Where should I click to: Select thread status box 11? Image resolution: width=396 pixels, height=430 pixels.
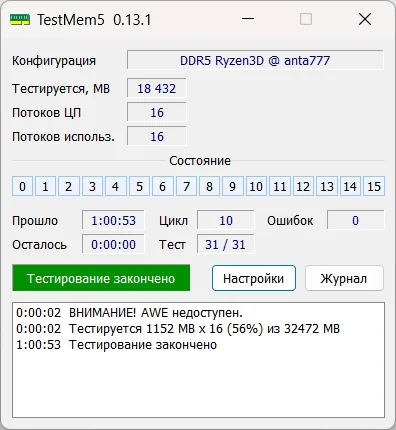tap(280, 186)
